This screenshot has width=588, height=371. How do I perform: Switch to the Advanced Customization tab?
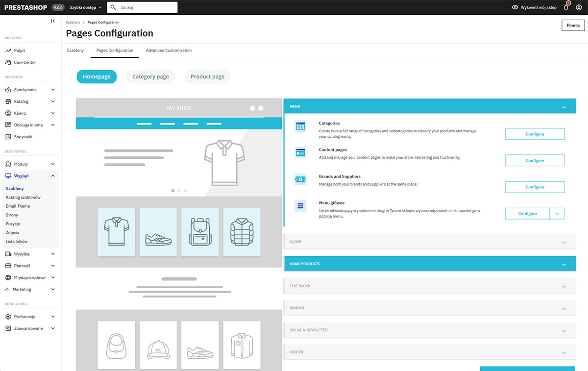(x=169, y=50)
